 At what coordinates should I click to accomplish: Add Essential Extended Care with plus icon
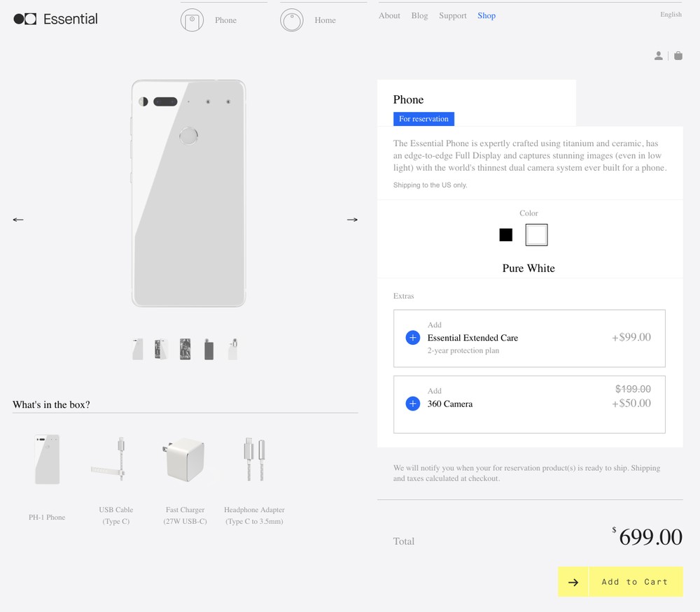tap(412, 338)
